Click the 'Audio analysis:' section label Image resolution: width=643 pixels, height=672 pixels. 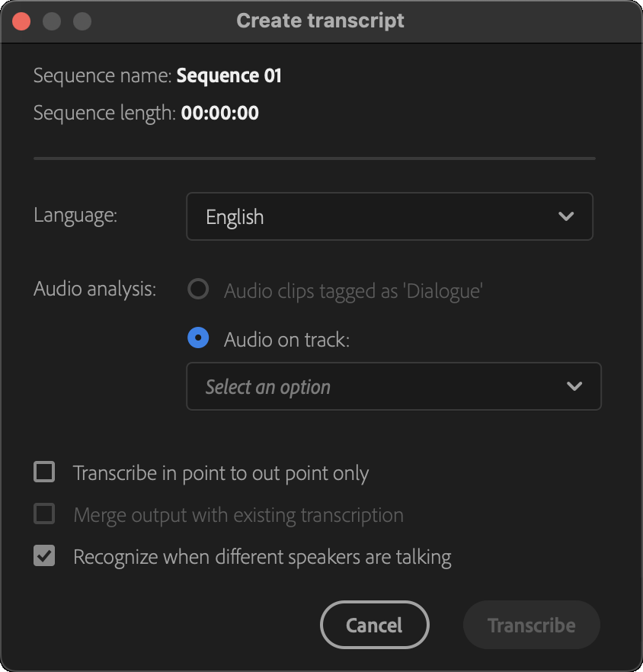pyautogui.click(x=94, y=290)
